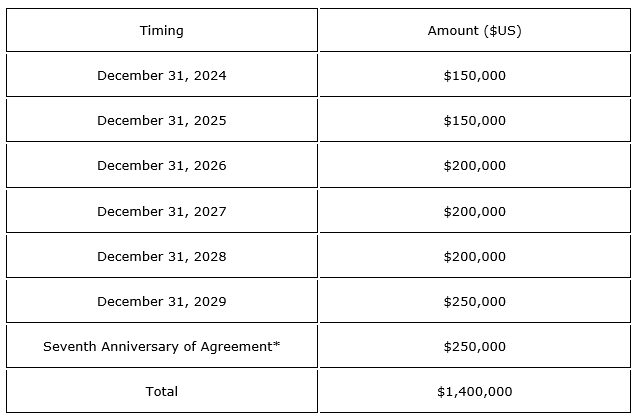Screen dimensions: 640x420
Task: Click the $200,000 amount for December 2027
Action: coord(474,211)
